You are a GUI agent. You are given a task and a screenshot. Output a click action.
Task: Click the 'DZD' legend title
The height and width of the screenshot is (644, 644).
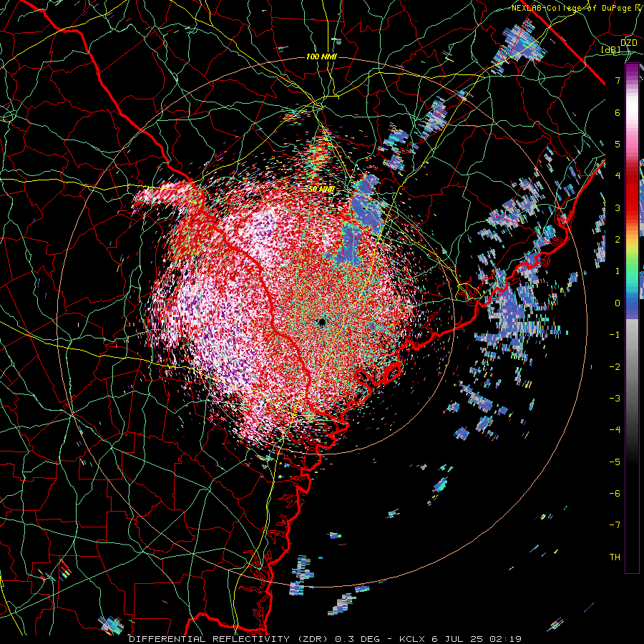pos(629,43)
